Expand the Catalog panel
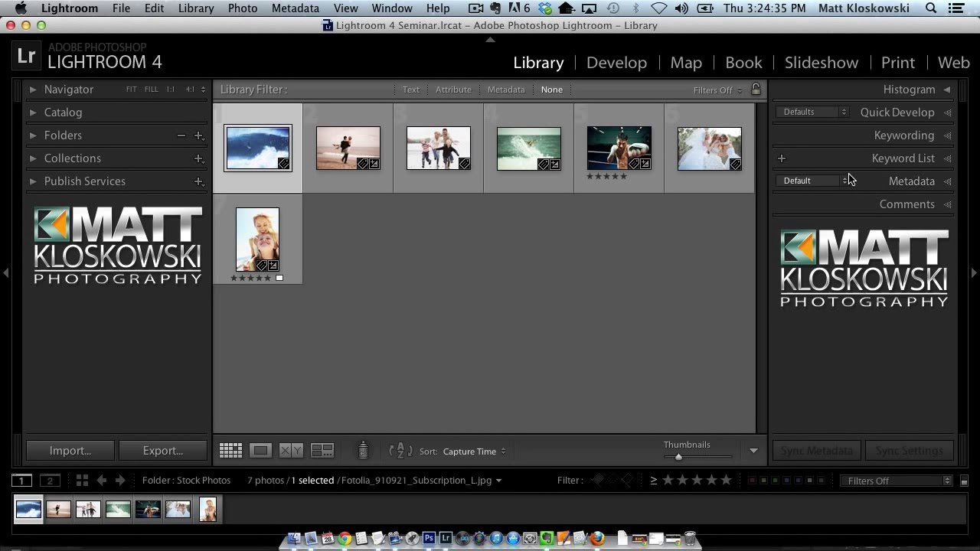The height and width of the screenshot is (551, 980). [x=33, y=112]
